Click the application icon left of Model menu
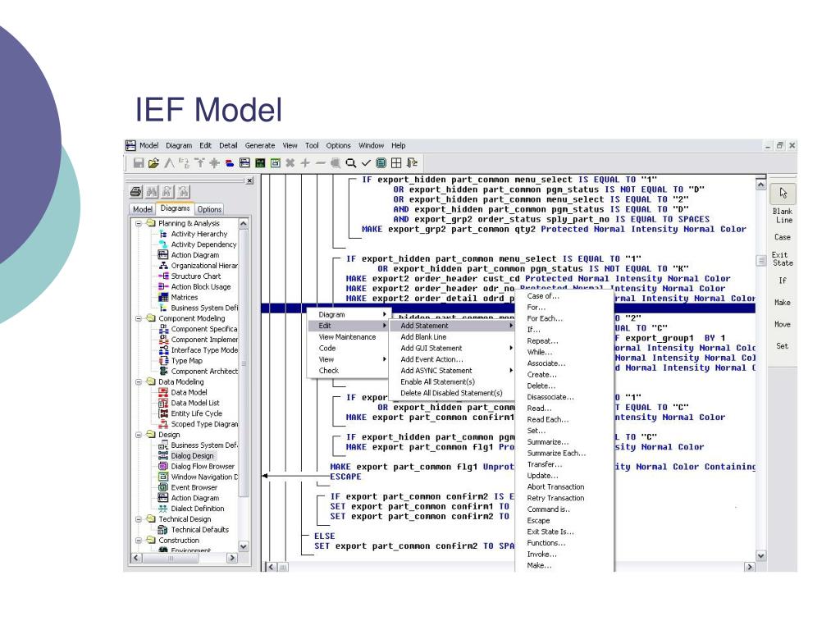The image size is (840, 630). (x=130, y=145)
